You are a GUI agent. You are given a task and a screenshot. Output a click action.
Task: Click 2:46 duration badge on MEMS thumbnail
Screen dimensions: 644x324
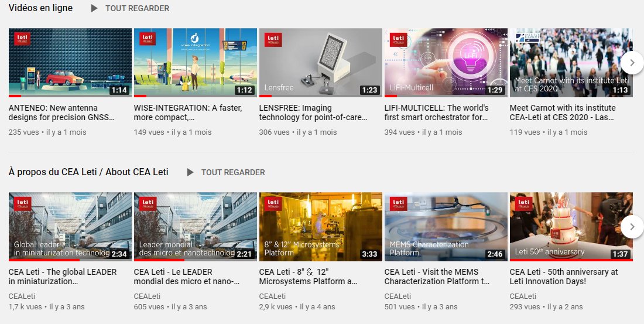(x=495, y=254)
